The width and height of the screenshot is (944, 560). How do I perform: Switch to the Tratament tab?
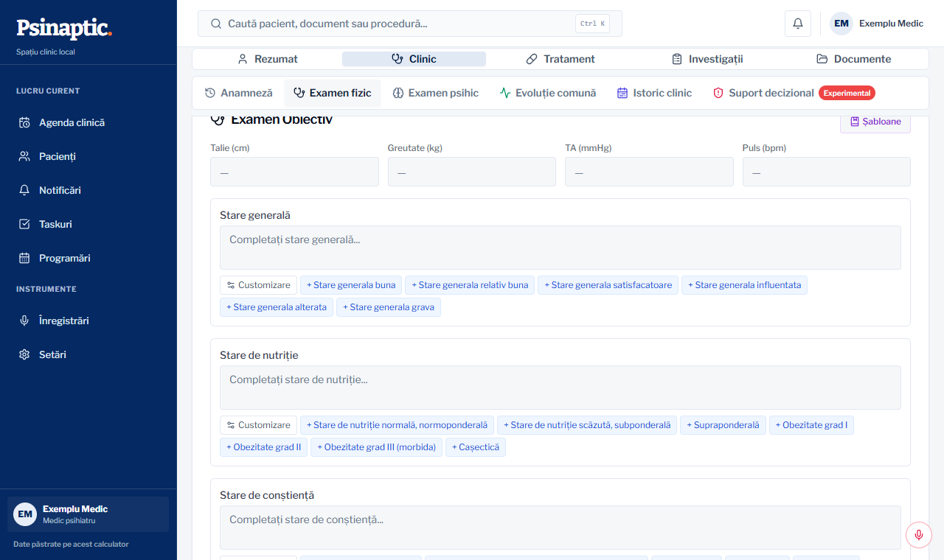[560, 59]
